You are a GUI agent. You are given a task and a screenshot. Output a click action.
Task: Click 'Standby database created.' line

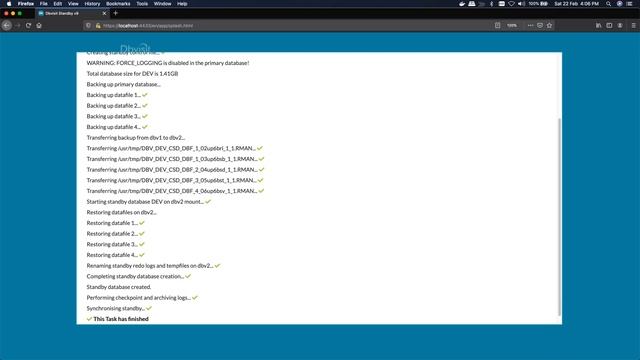(119, 287)
